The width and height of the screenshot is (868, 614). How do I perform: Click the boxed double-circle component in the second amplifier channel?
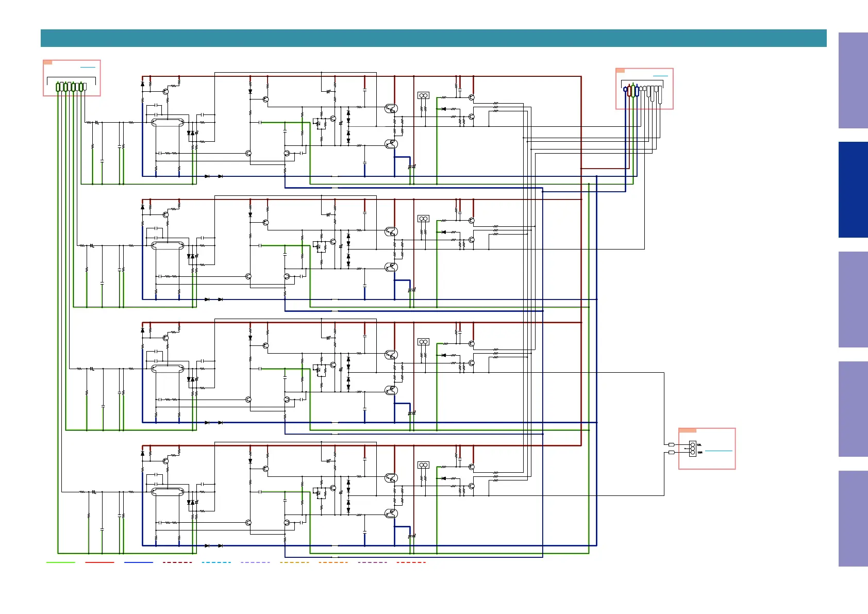tap(423, 219)
